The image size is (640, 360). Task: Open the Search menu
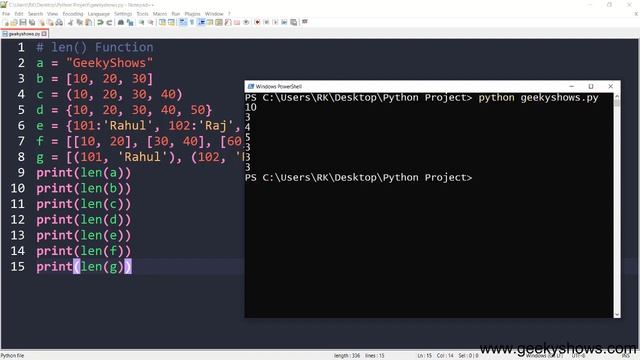[x=36, y=14]
